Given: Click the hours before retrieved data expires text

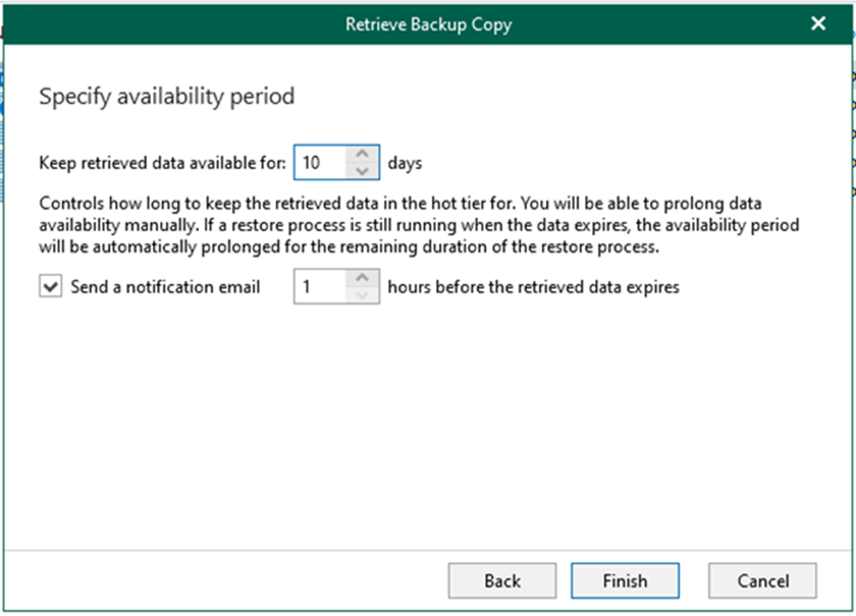Looking at the screenshot, I should 533,287.
